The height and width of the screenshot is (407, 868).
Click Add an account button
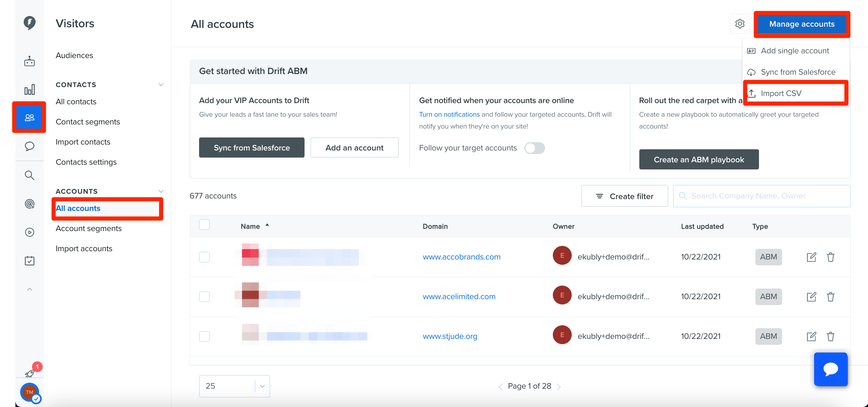pos(354,148)
